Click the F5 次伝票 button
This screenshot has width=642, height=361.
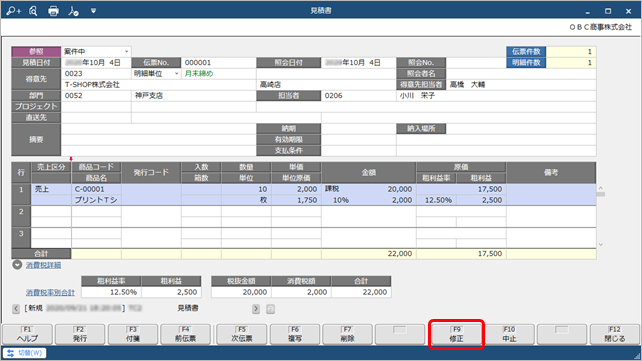242,334
